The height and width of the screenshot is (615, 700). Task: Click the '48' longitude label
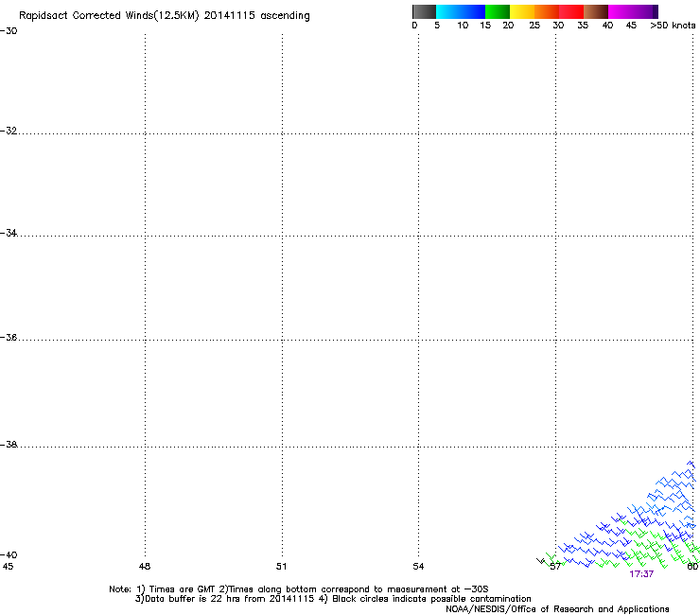(145, 567)
